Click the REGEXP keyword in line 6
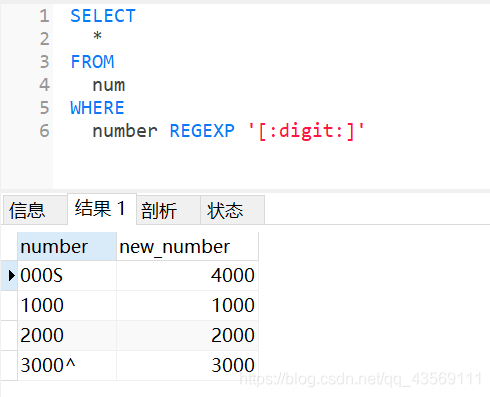The height and width of the screenshot is (397, 490). point(202,131)
